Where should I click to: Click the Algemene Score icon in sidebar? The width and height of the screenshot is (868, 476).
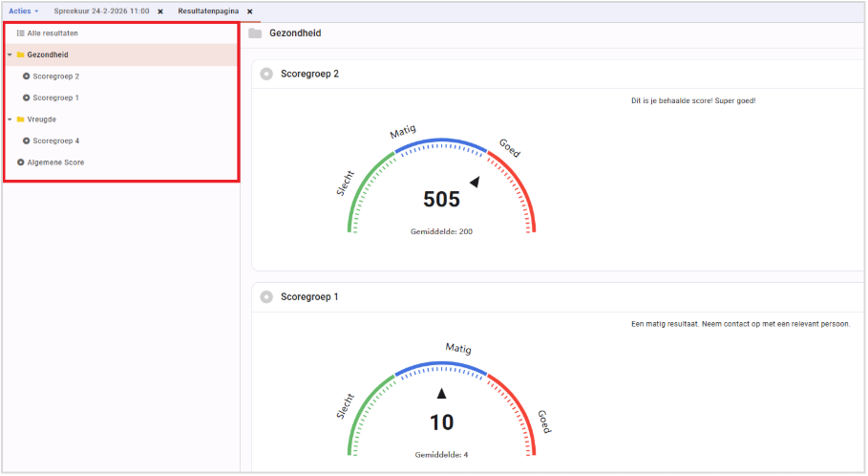(x=20, y=162)
